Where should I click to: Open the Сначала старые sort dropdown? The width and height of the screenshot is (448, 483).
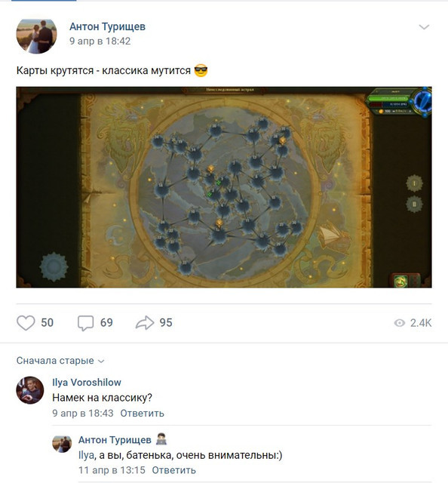point(60,361)
